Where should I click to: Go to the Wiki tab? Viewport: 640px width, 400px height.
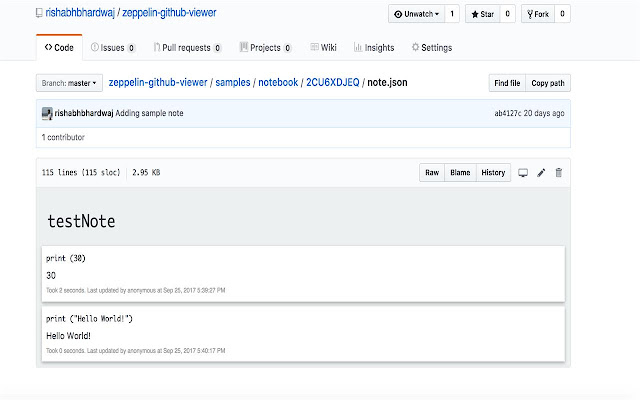323,48
